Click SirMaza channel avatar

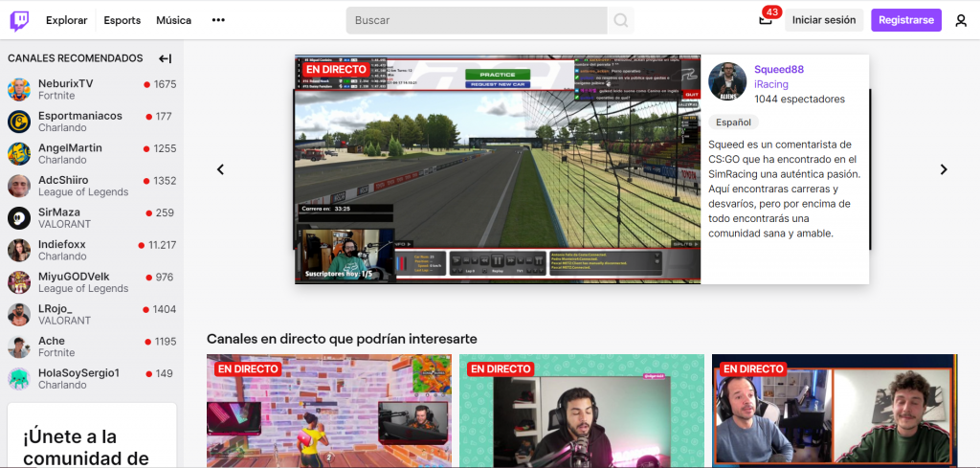coord(19,218)
